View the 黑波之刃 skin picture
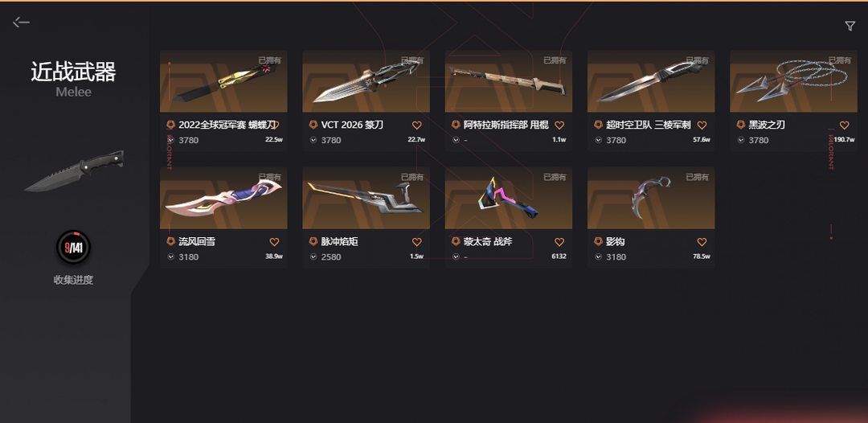868x423 pixels. (x=793, y=81)
